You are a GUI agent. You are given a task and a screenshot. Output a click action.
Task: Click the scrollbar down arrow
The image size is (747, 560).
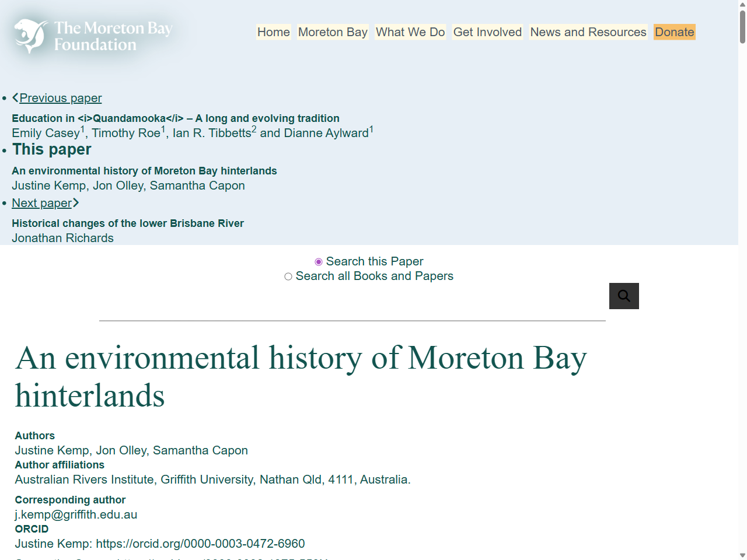pyautogui.click(x=742, y=555)
